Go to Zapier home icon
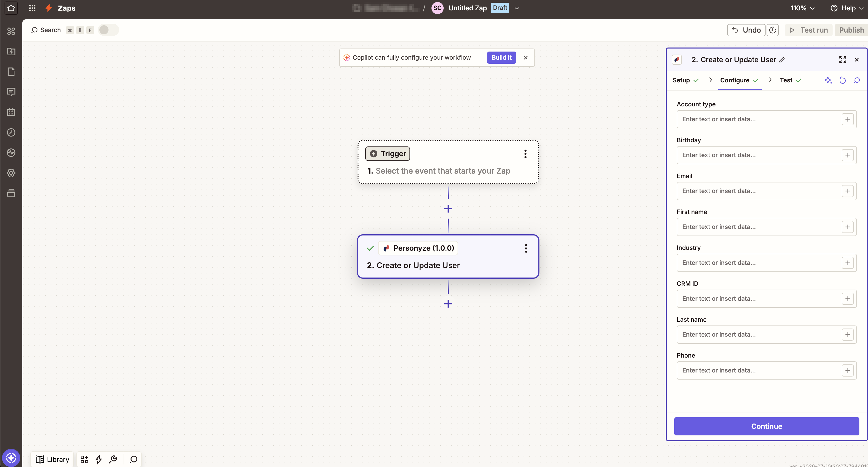868x467 pixels. (11, 8)
